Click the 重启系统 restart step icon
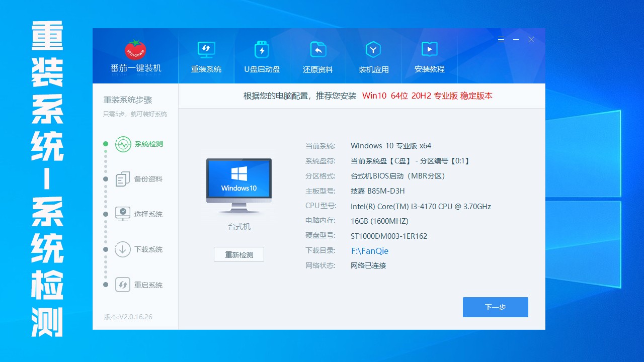The image size is (644, 362). tap(123, 285)
